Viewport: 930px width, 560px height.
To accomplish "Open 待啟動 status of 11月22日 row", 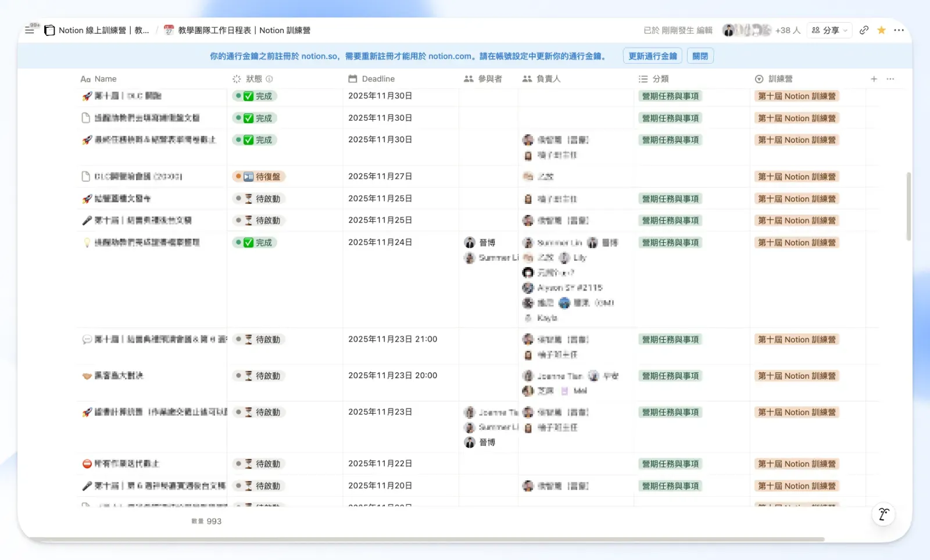I will (259, 464).
